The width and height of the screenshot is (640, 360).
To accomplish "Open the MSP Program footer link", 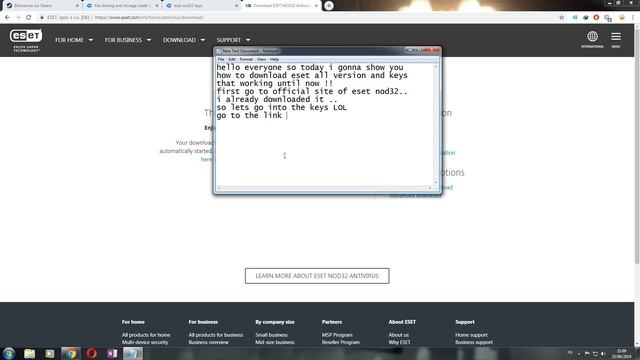I will (337, 335).
